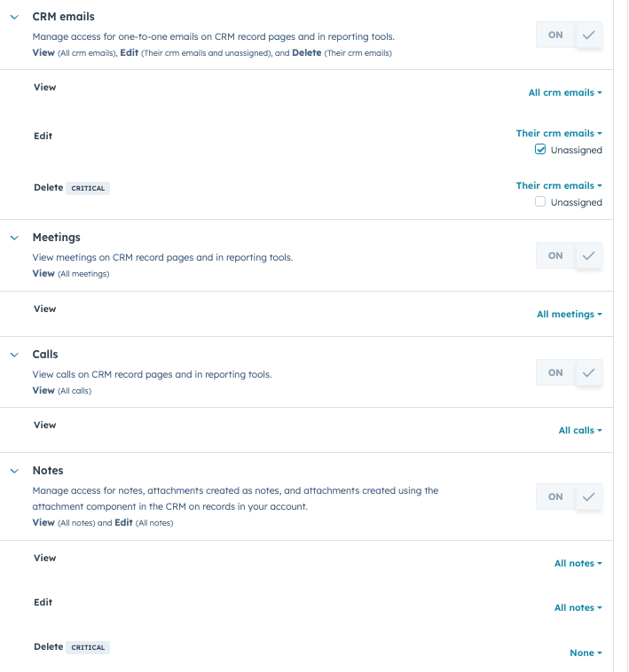The image size is (629, 672).
Task: Check Unassigned under CRM emails Delete
Action: [540, 201]
